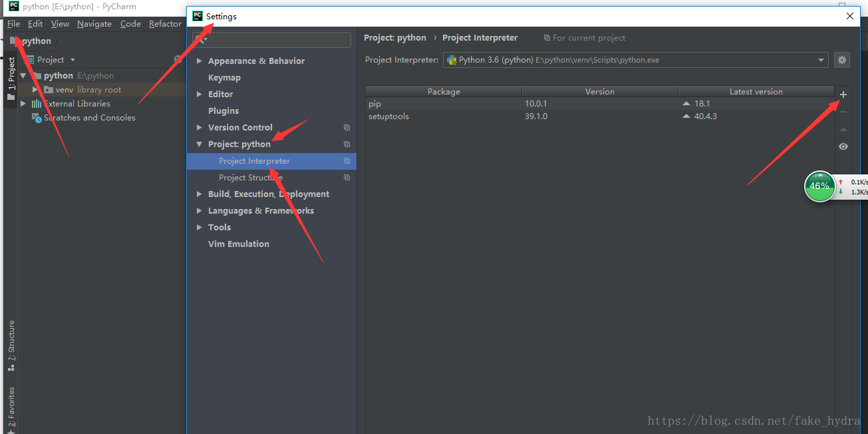Select Project Interpreter settings item
The width and height of the screenshot is (868, 434).
(271, 160)
